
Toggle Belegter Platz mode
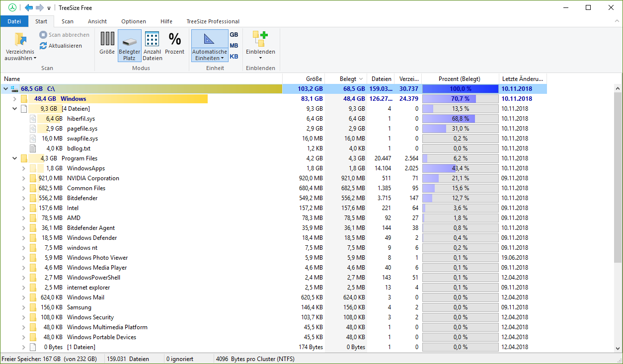pyautogui.click(x=130, y=46)
